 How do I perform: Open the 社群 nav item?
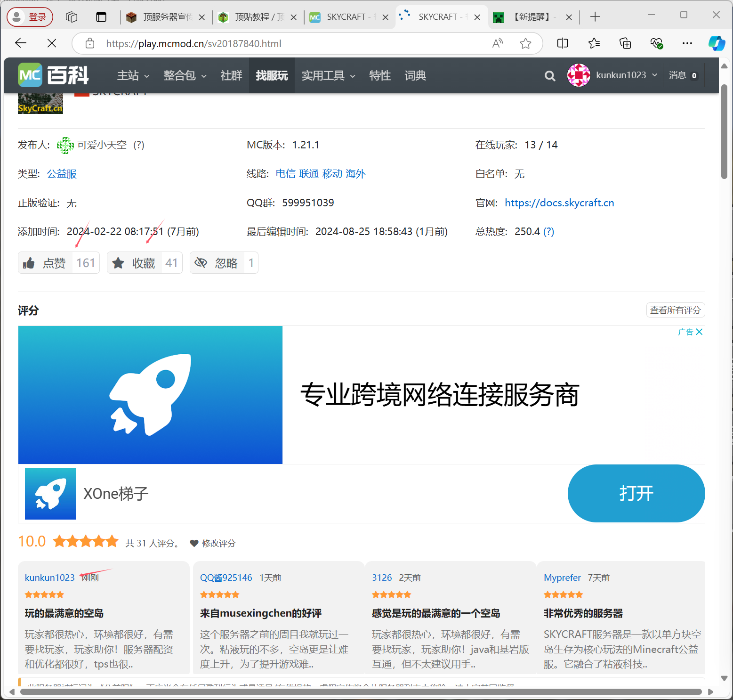231,75
